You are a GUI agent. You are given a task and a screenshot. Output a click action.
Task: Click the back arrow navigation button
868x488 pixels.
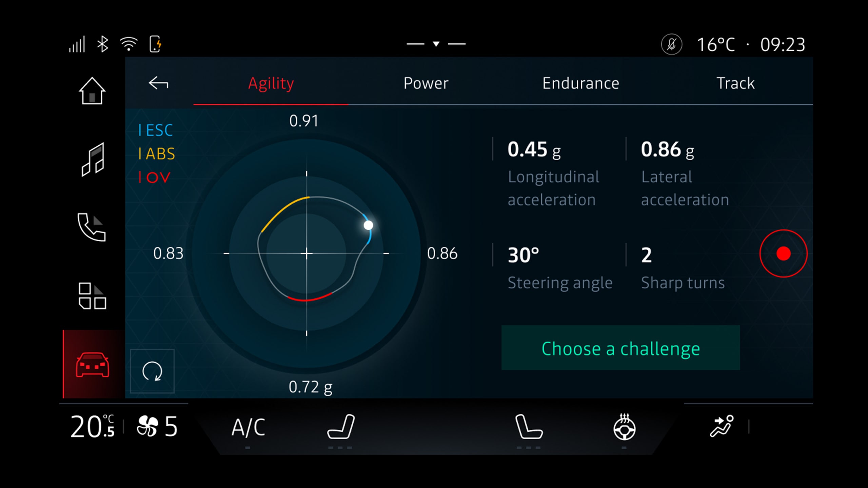point(158,83)
